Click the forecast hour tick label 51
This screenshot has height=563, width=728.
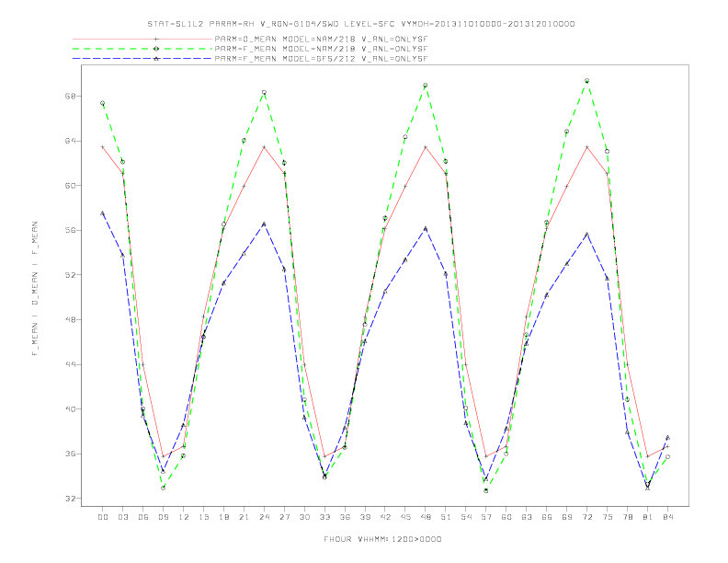coord(446,517)
